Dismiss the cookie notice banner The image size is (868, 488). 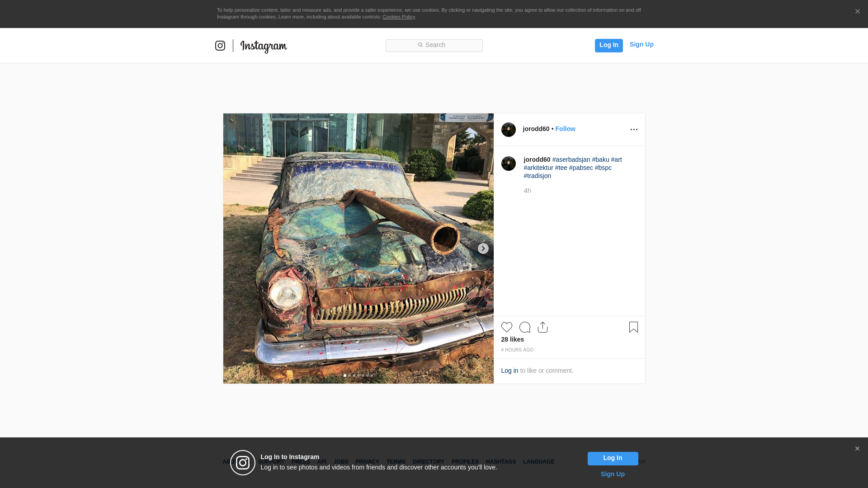pos(857,11)
